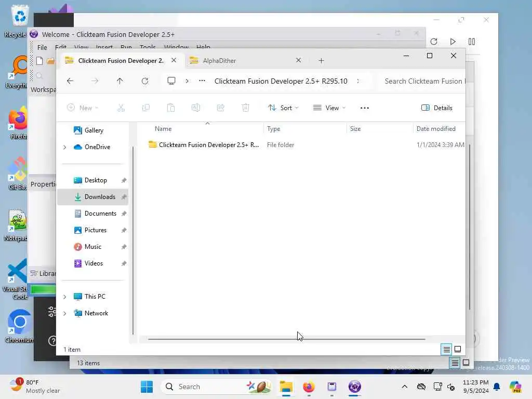Click the Share icon in toolbar

click(220, 108)
